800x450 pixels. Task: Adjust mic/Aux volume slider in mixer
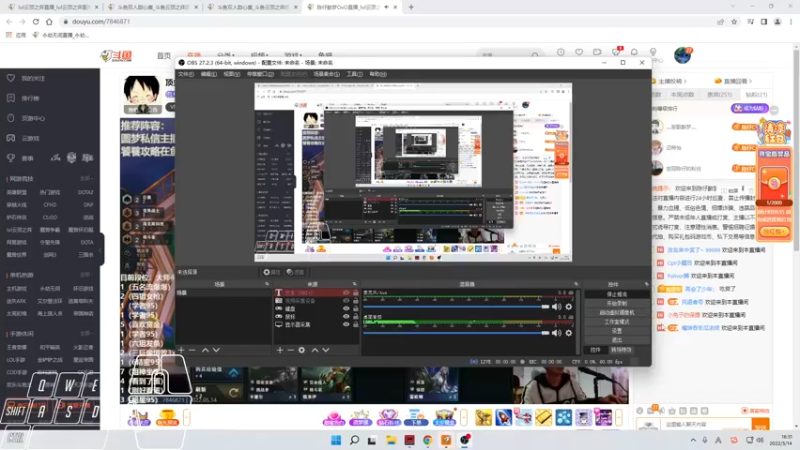coord(456,307)
